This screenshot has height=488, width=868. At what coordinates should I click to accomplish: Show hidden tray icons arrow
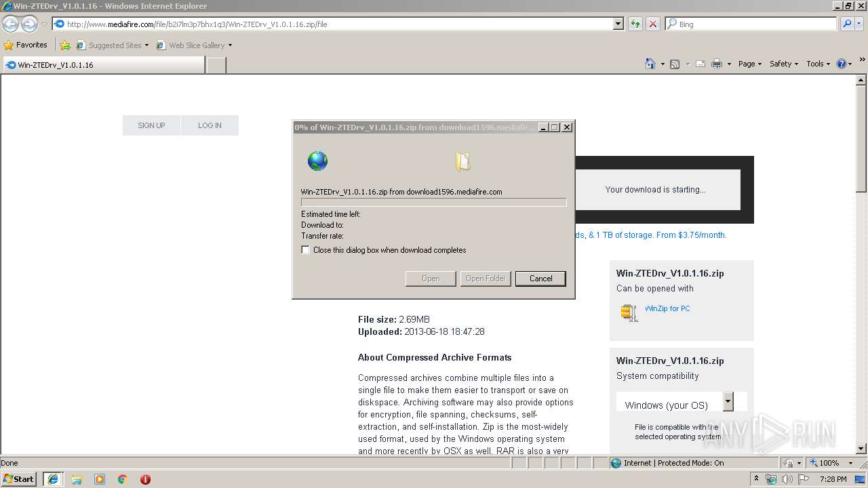click(x=756, y=479)
